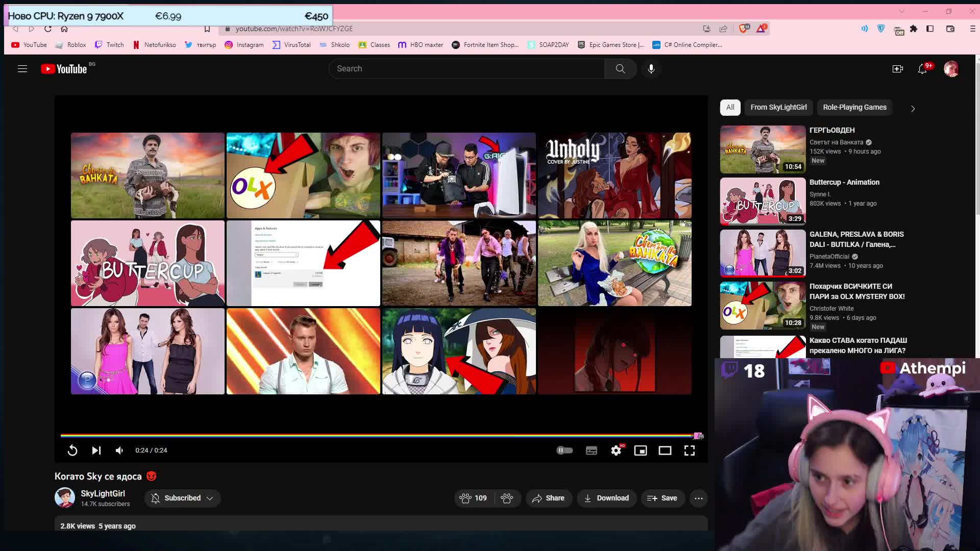The width and height of the screenshot is (980, 551).
Task: Enter full screen mode
Action: click(690, 450)
